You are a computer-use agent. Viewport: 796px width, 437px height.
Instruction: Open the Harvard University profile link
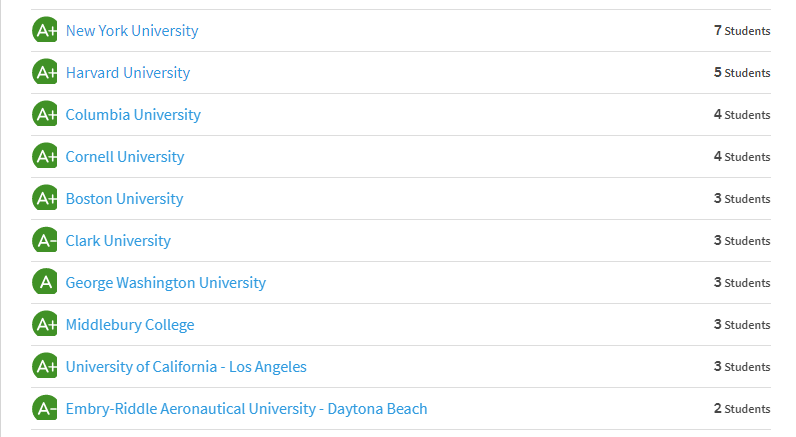[x=128, y=73]
